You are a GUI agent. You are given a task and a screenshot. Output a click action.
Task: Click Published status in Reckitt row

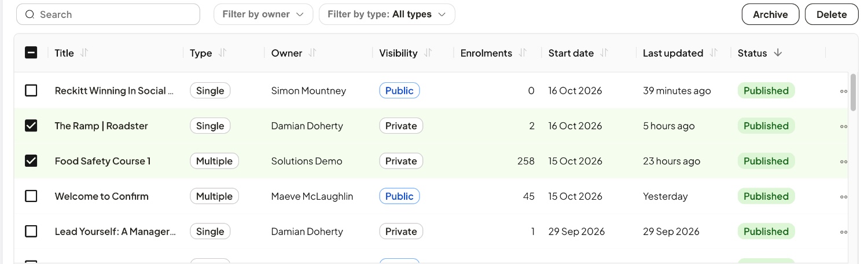pyautogui.click(x=766, y=90)
